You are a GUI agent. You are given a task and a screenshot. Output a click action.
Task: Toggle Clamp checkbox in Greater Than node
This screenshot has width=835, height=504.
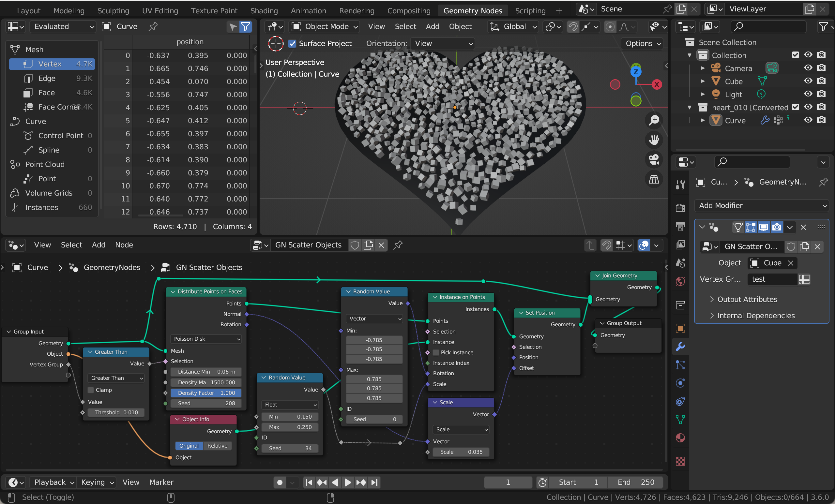tap(91, 390)
